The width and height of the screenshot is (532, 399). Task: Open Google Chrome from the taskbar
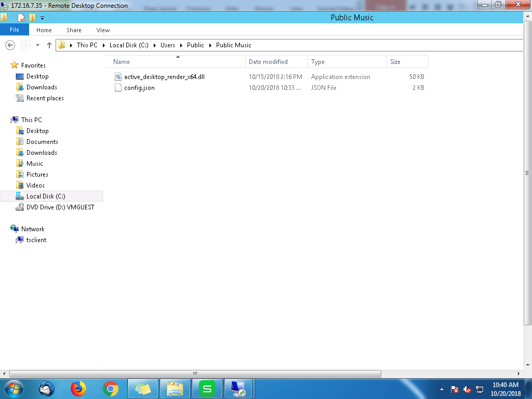[x=110, y=388]
